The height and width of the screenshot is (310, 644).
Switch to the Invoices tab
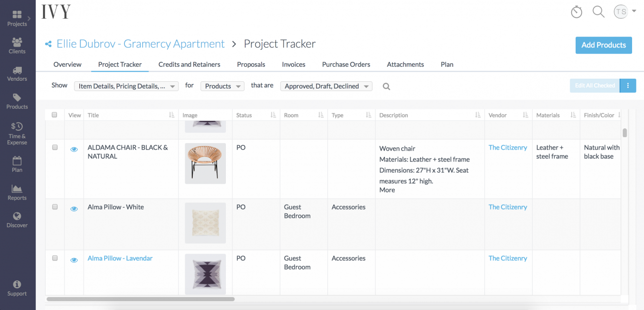click(x=293, y=64)
